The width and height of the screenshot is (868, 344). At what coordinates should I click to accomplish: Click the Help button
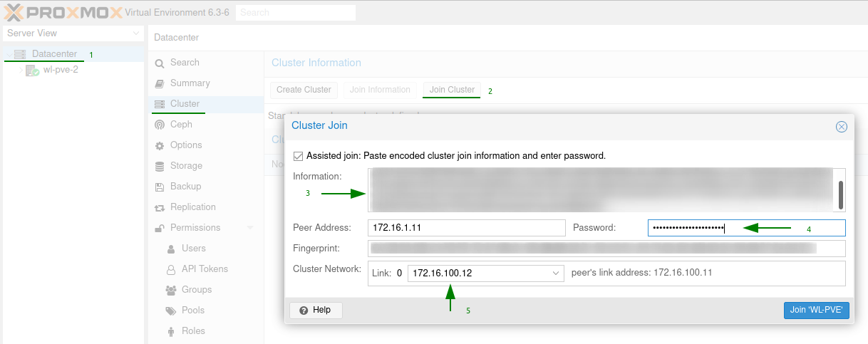pos(316,311)
